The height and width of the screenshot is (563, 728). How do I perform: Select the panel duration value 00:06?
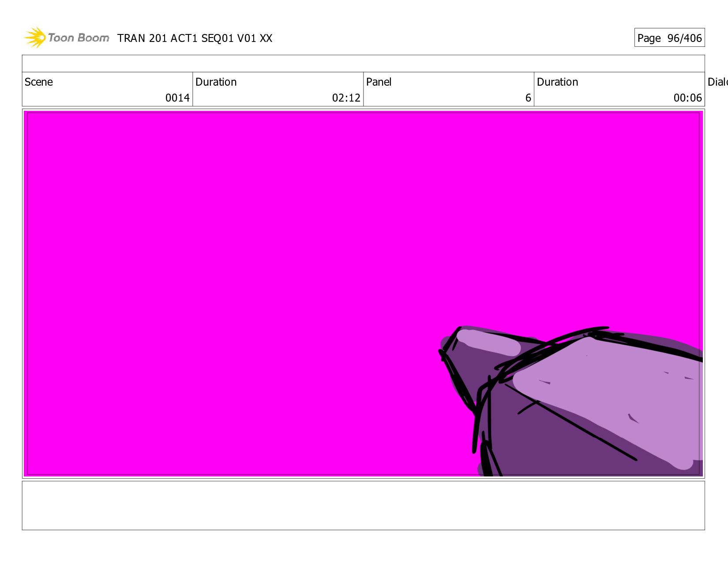point(687,98)
